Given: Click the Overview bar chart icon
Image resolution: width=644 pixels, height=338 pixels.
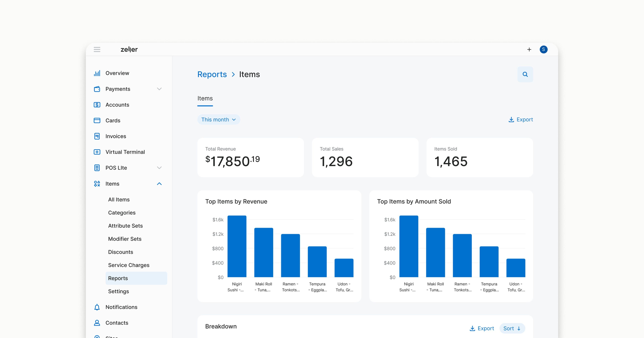Looking at the screenshot, I should (x=97, y=73).
